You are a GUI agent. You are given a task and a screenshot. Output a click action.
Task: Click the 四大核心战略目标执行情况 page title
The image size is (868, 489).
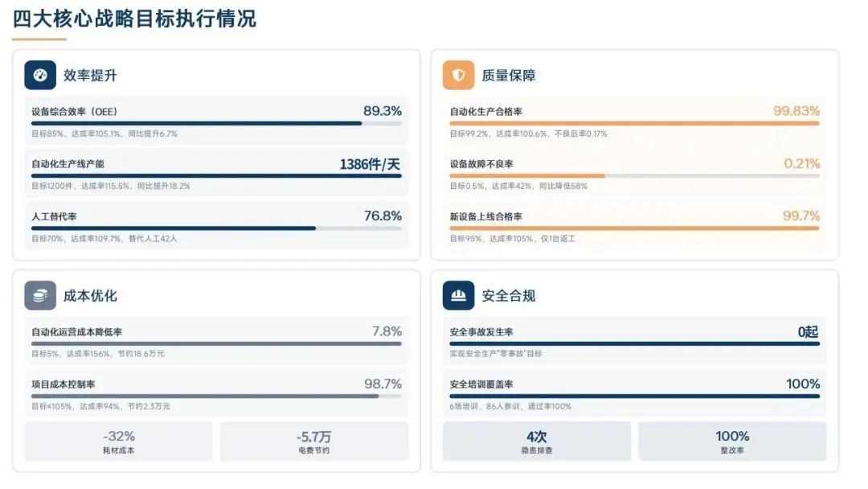[135, 18]
